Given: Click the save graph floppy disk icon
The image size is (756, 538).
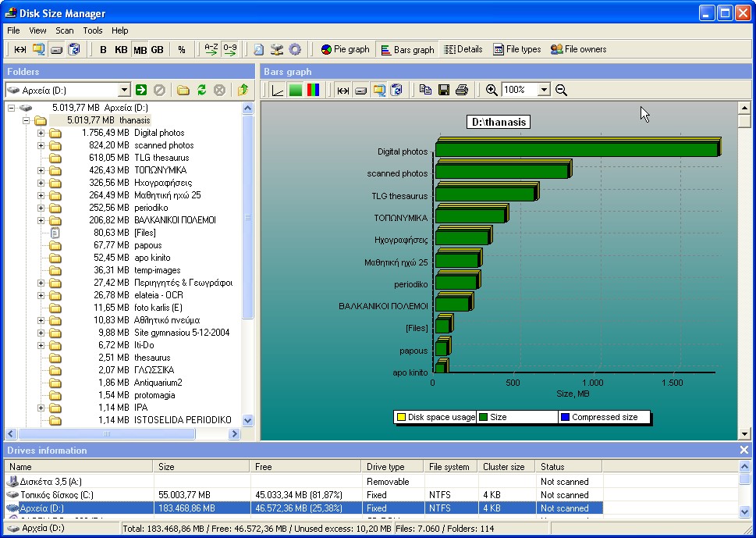Looking at the screenshot, I should [443, 91].
